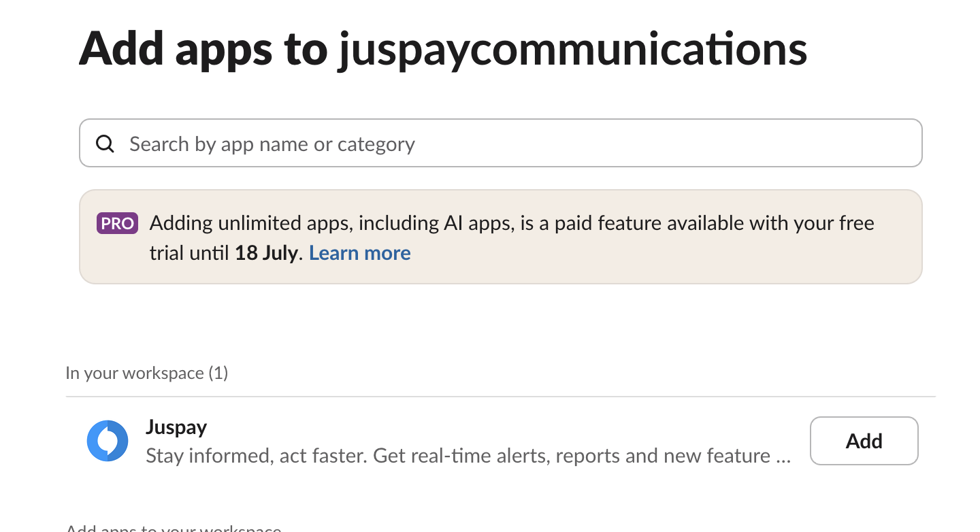Image resolution: width=980 pixels, height=532 pixels.
Task: Click the magnifying glass search icon
Action: point(105,144)
